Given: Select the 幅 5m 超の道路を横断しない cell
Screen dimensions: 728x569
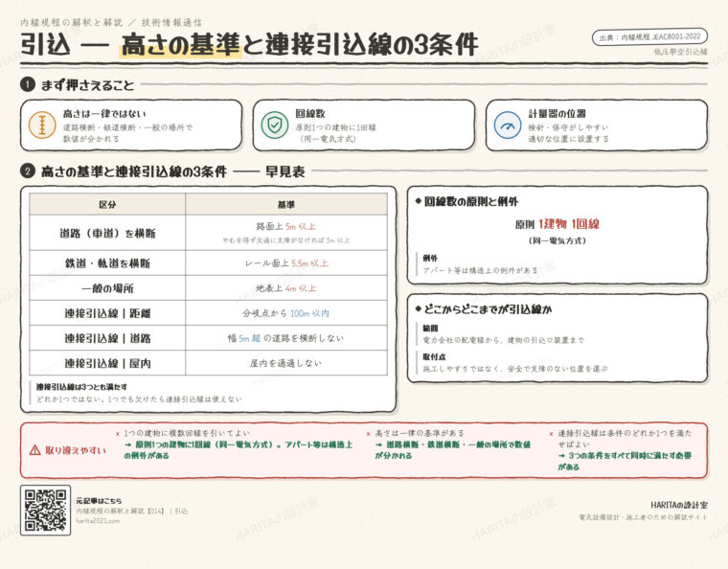Looking at the screenshot, I should coord(286,338).
